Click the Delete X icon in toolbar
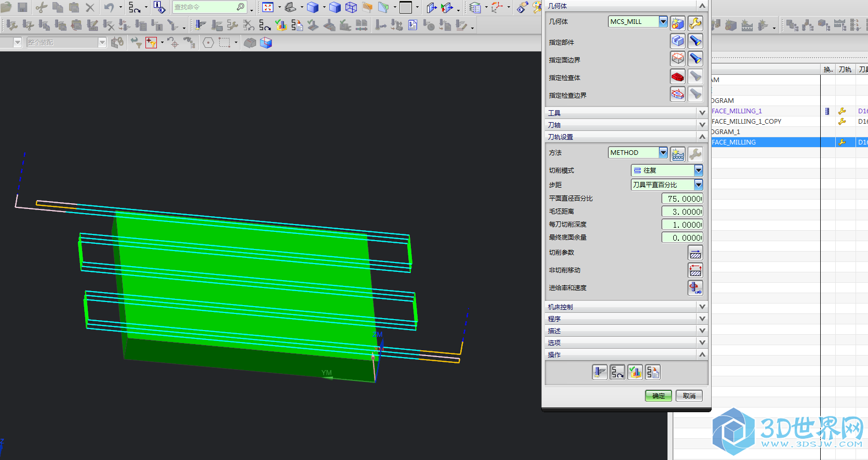The height and width of the screenshot is (460, 868). click(x=90, y=7)
